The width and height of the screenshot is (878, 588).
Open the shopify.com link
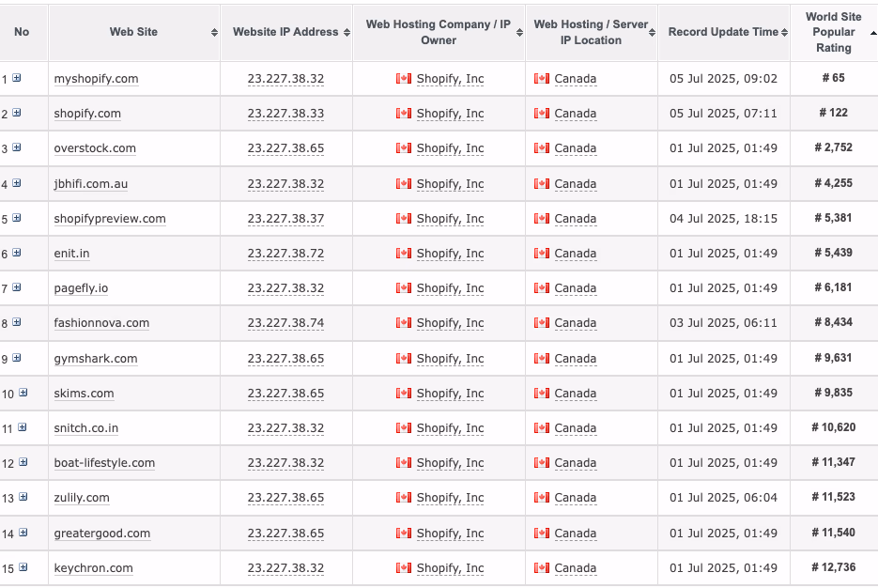[87, 114]
